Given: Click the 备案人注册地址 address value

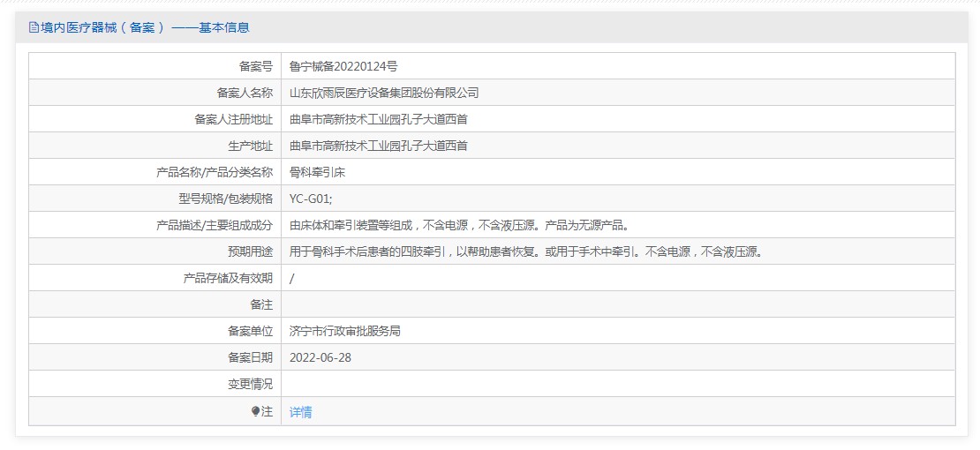Looking at the screenshot, I should (378, 119).
